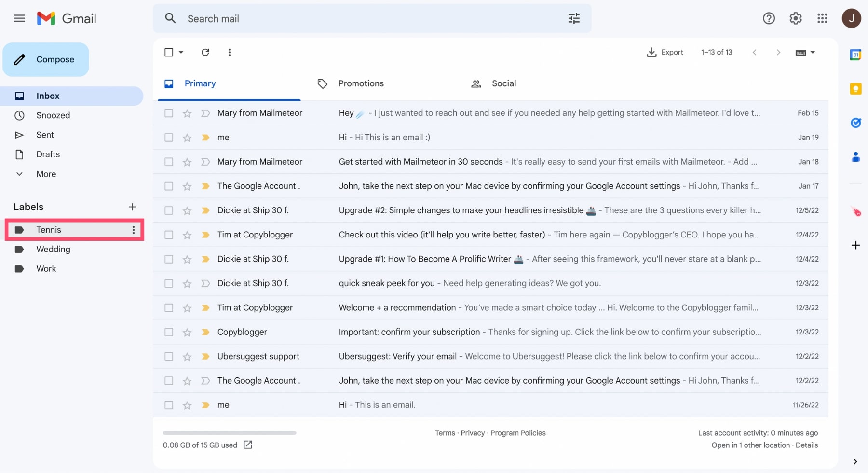Toggle importance marker on 'quick sneak peek' email
Screen dimensions: 868x473
point(205,283)
